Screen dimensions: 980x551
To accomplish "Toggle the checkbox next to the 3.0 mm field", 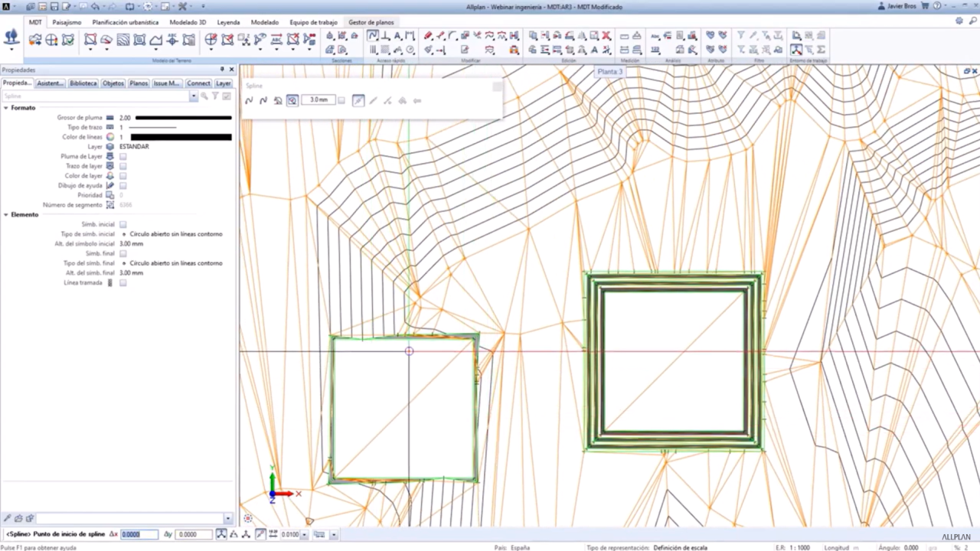I will click(341, 100).
